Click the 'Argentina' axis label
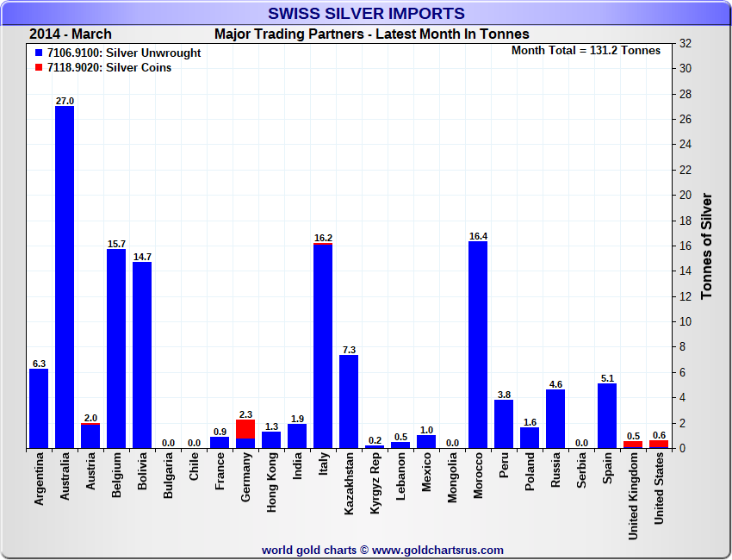 click(x=40, y=479)
